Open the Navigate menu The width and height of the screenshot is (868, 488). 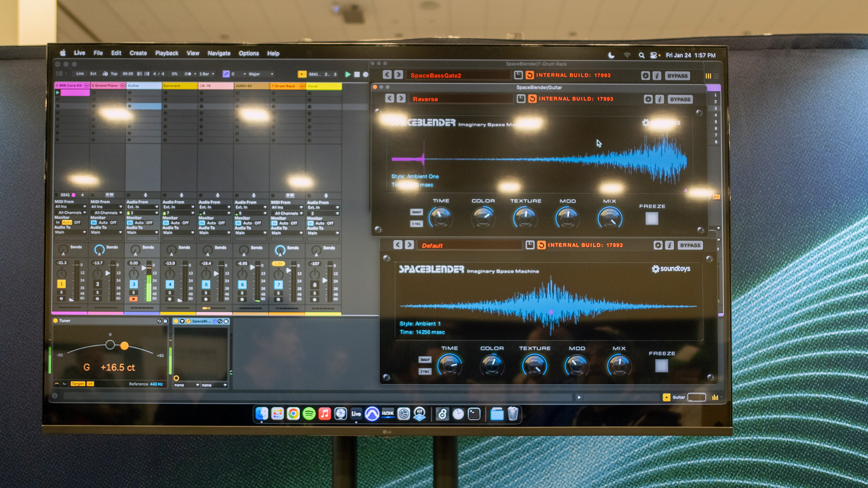[x=219, y=53]
